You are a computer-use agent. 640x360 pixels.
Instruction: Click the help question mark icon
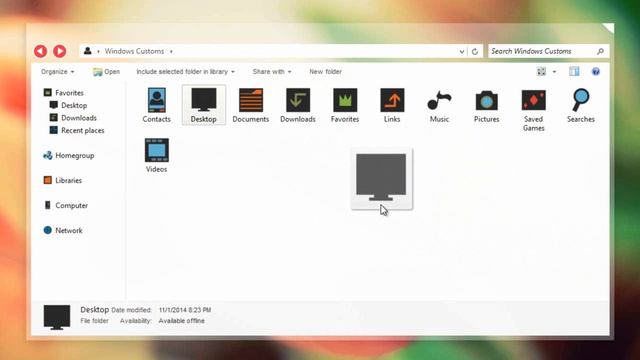[x=596, y=72]
